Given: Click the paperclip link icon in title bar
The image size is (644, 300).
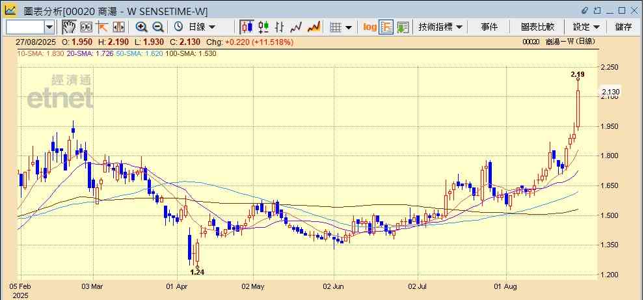Looking at the screenshot, I should pos(585,10).
